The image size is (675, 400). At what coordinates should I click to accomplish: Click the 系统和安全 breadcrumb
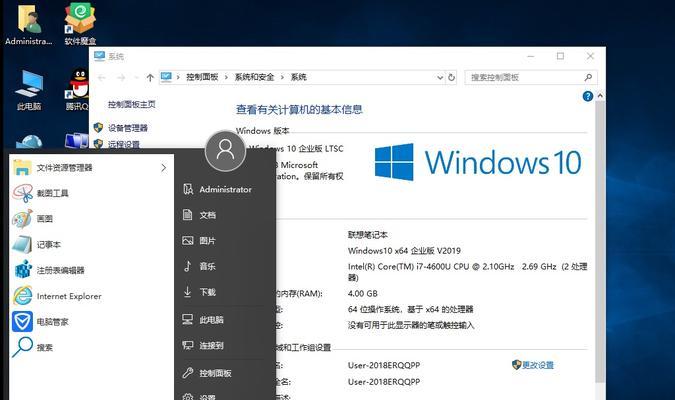point(254,77)
